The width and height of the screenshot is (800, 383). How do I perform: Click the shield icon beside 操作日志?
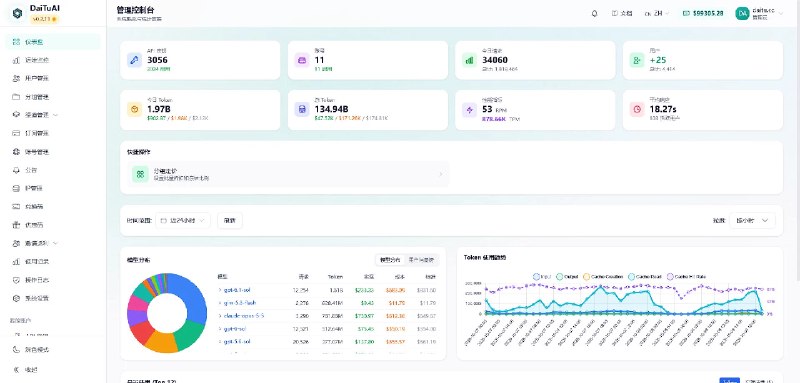point(16,280)
